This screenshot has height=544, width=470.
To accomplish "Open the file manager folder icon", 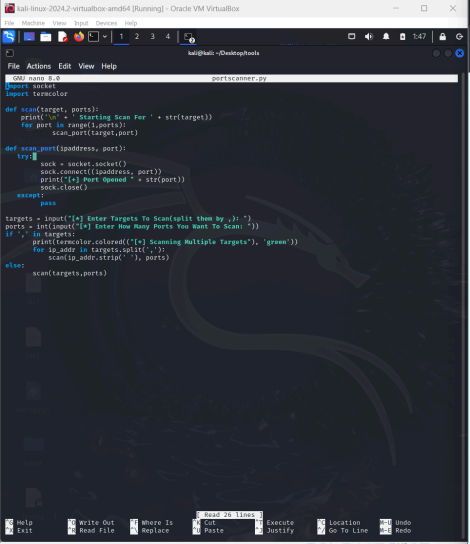I will [45, 36].
